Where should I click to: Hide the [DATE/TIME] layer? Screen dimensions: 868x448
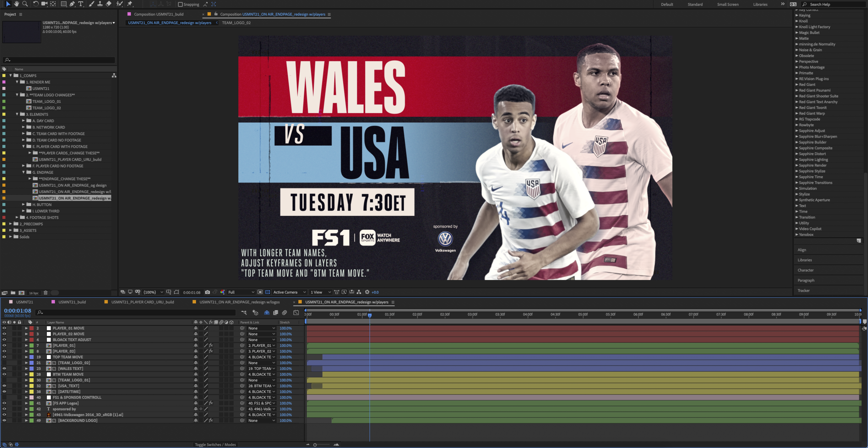point(4,392)
